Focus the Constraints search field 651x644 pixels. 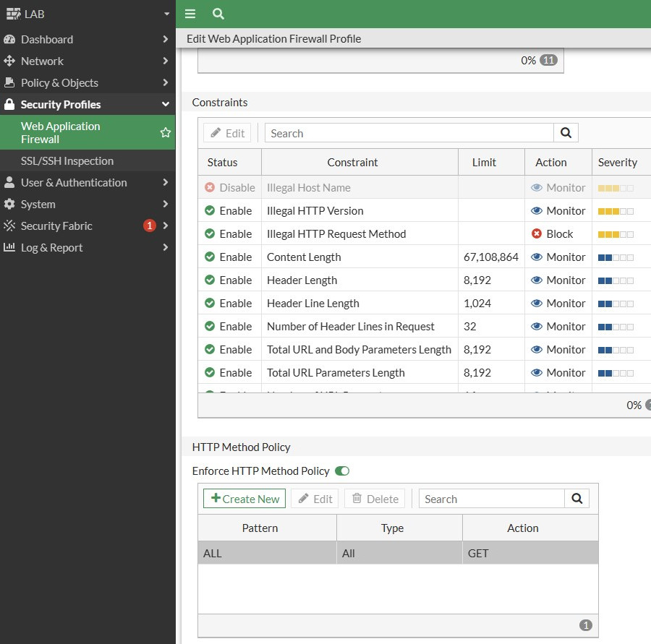point(409,133)
